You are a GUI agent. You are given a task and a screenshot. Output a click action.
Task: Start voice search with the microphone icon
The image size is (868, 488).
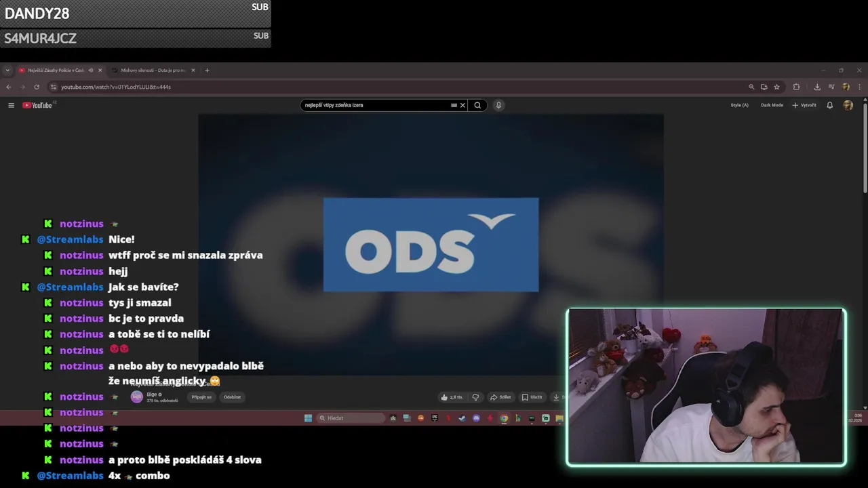[498, 105]
